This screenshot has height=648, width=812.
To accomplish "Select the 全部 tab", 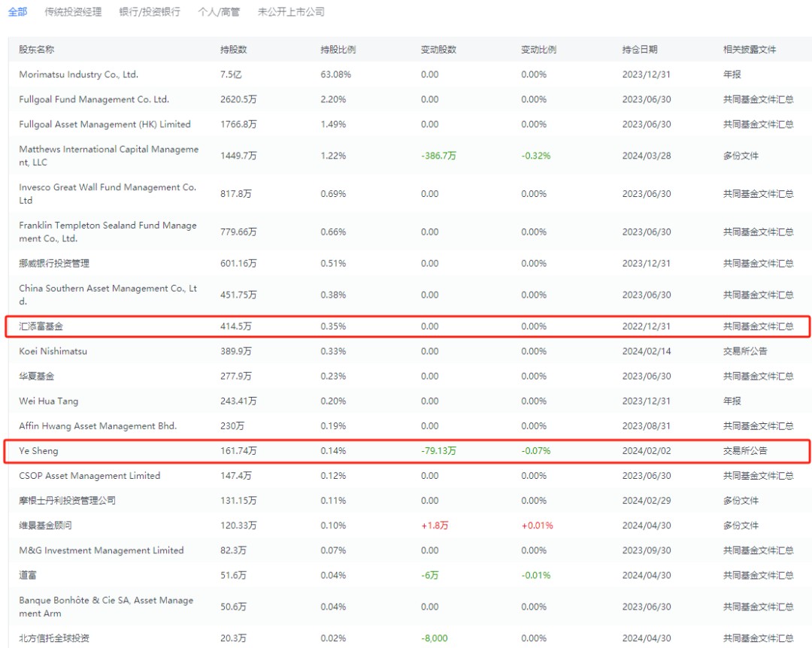I will [x=17, y=12].
